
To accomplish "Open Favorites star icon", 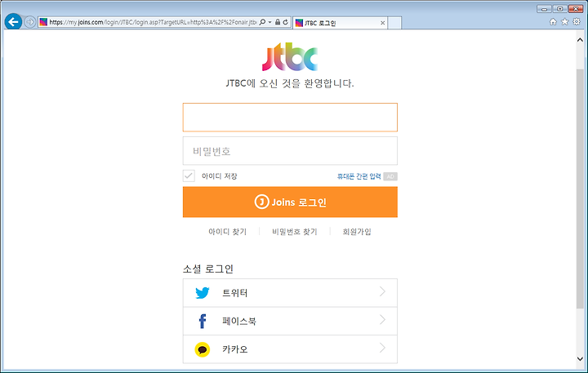I will [x=565, y=22].
